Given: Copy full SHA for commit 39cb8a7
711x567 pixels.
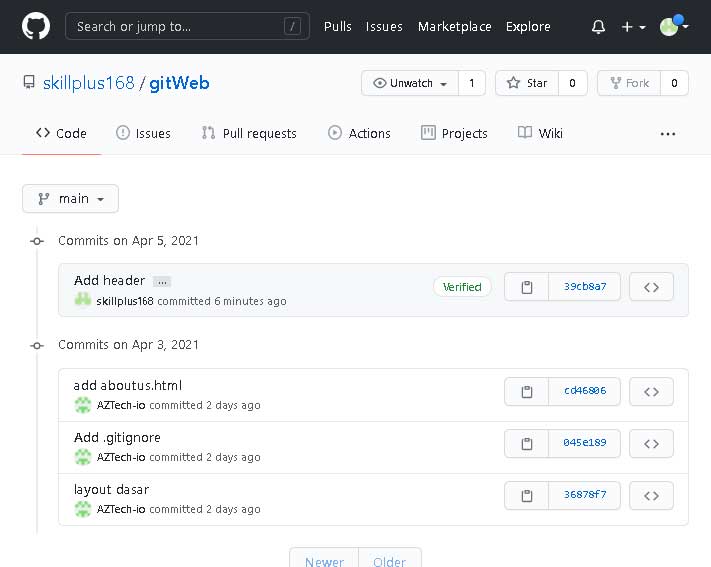Looking at the screenshot, I should point(526,287).
